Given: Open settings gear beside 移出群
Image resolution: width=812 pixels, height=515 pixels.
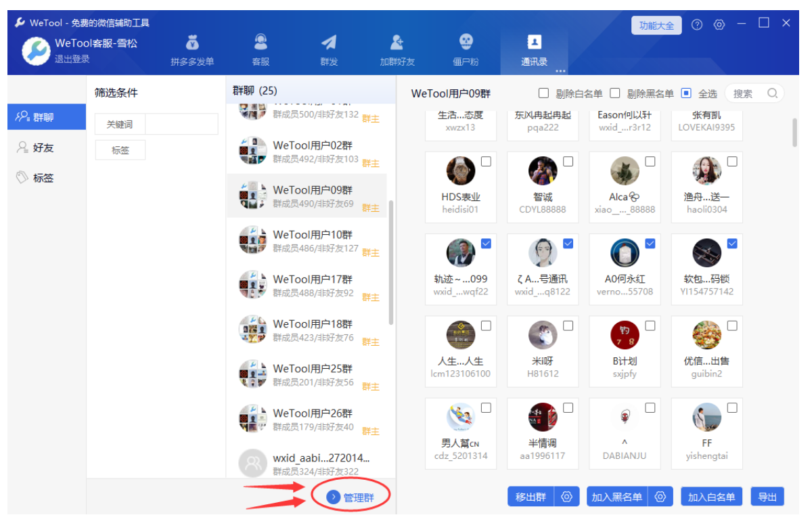Looking at the screenshot, I should point(566,497).
